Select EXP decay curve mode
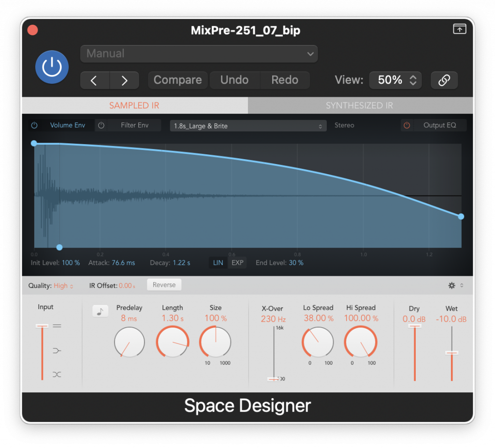The image size is (495, 448). [x=237, y=263]
